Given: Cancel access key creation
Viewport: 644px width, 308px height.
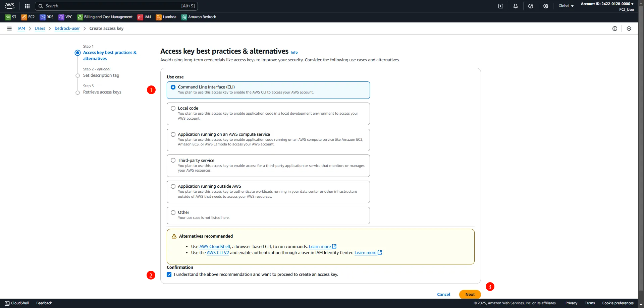Looking at the screenshot, I should 443,295.
